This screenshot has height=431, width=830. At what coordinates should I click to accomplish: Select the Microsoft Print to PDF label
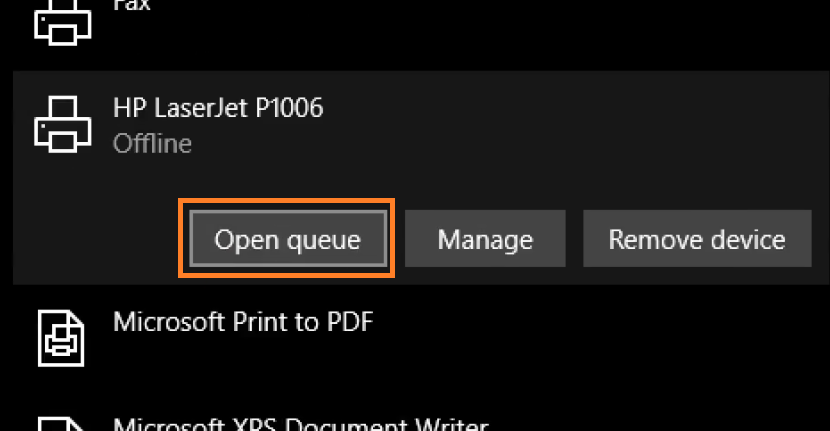pos(243,322)
